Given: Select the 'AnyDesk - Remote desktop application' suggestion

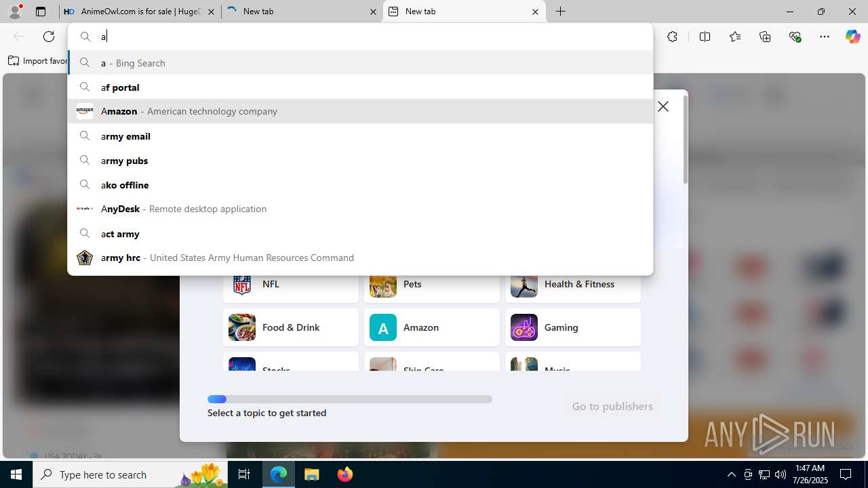Looking at the screenshot, I should pos(361,209).
